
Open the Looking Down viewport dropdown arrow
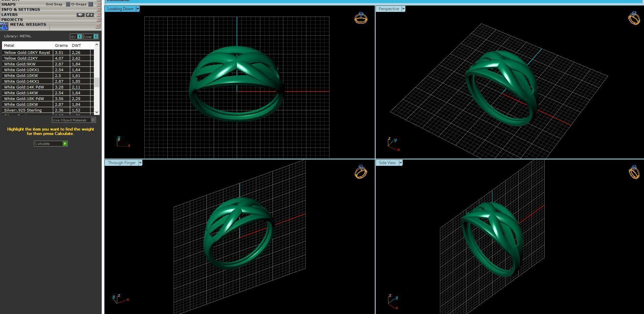point(138,9)
